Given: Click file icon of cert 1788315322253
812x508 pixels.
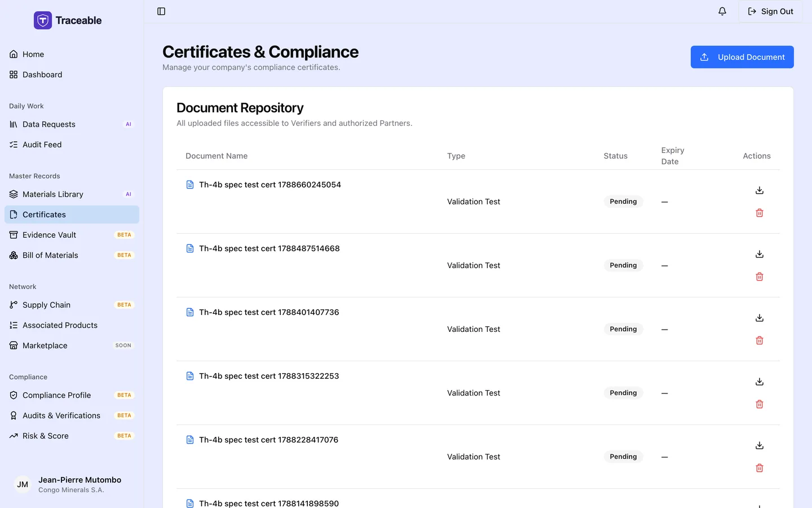Looking at the screenshot, I should 190,376.
